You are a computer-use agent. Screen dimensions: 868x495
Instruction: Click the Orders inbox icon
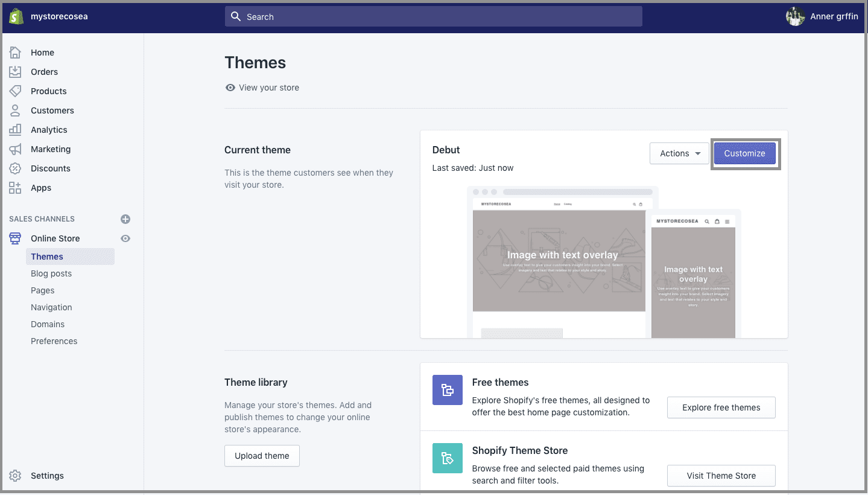15,72
